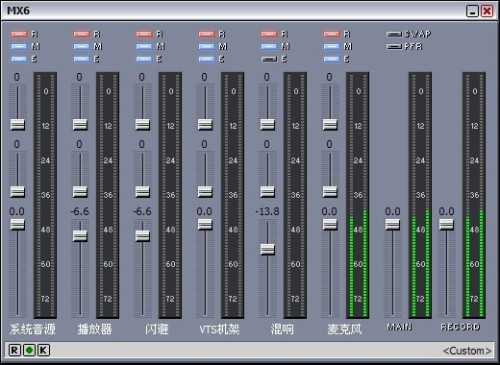Toggle the M button on 麦克风 channel
Viewport: 500px width, 365px height.
click(331, 46)
